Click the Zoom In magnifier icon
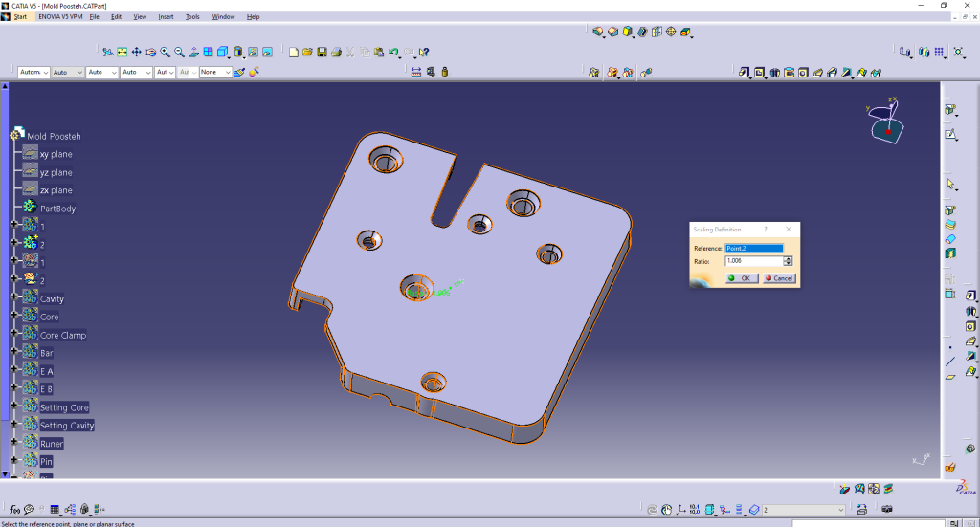Screen dimensions: 980x527 click(165, 53)
